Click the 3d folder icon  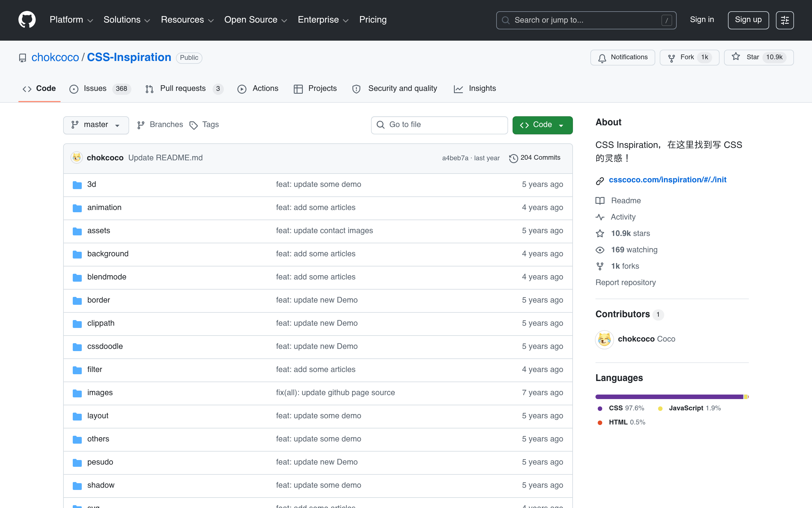pos(77,185)
